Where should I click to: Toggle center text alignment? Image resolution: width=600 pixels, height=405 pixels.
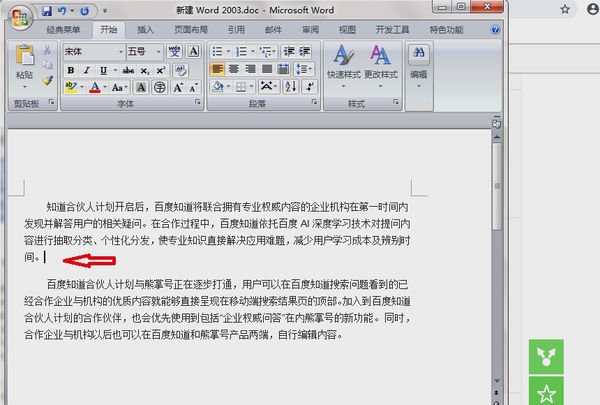pos(233,69)
